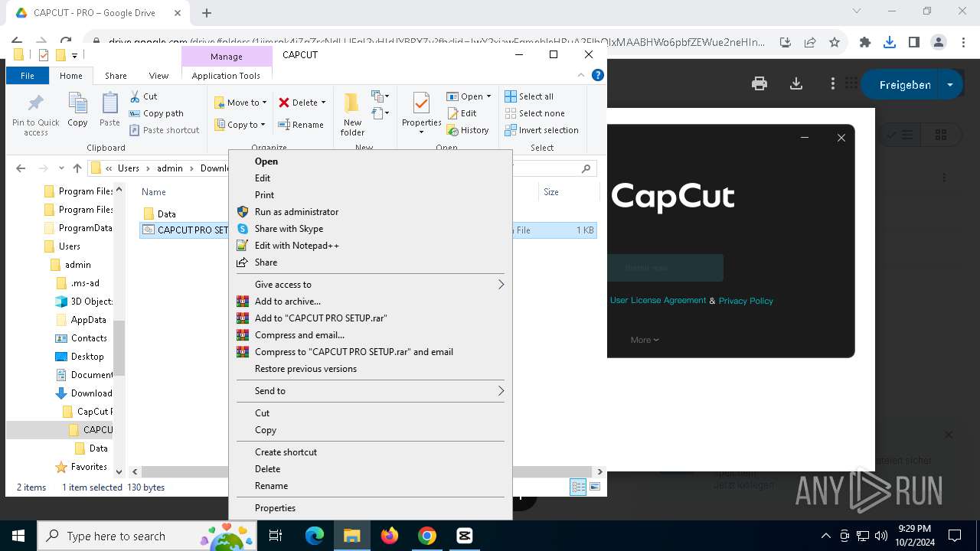Click the print icon in Drive preview
The image size is (980, 551).
[759, 83]
